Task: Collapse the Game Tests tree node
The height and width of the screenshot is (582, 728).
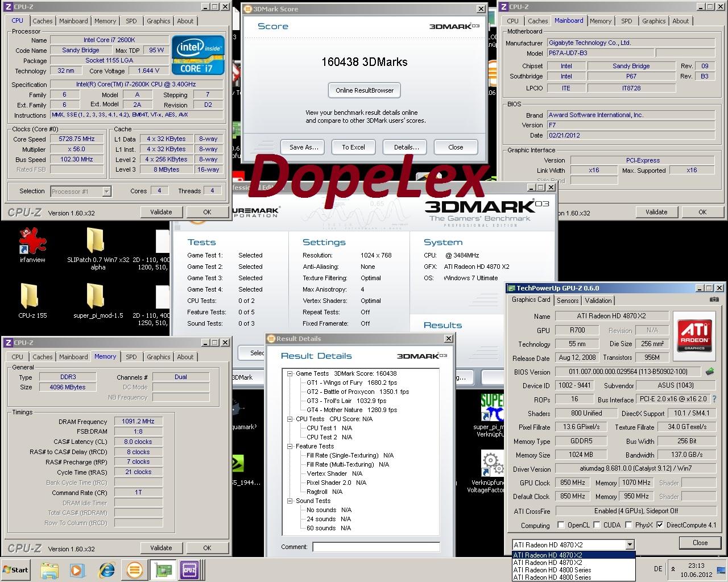Action: point(290,373)
